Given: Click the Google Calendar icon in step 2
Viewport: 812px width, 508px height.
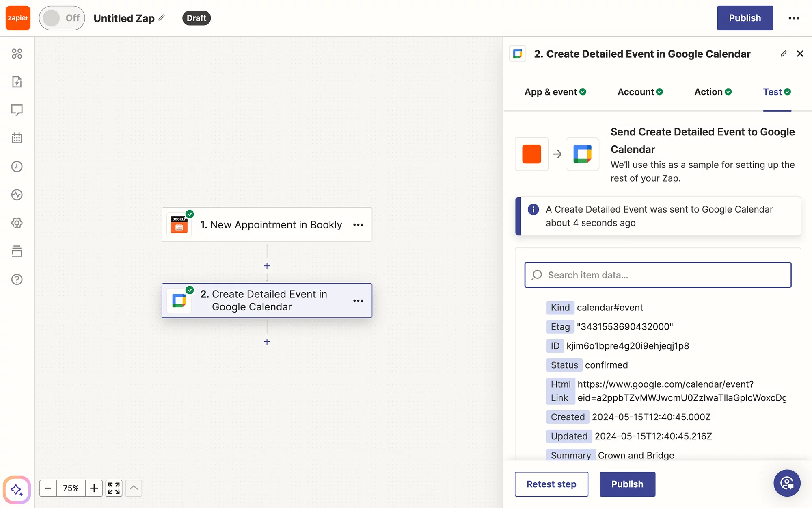Looking at the screenshot, I should coord(179,301).
